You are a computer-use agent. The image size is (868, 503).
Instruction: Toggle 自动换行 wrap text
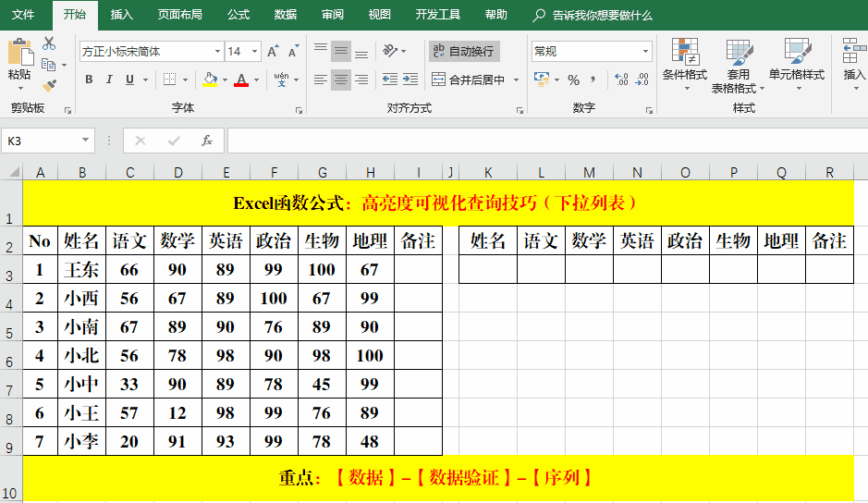point(464,51)
